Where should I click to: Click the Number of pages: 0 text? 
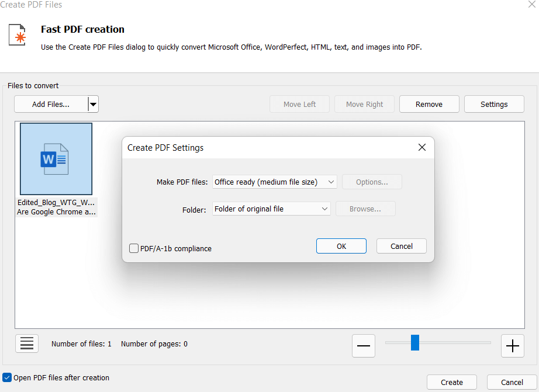click(x=154, y=344)
